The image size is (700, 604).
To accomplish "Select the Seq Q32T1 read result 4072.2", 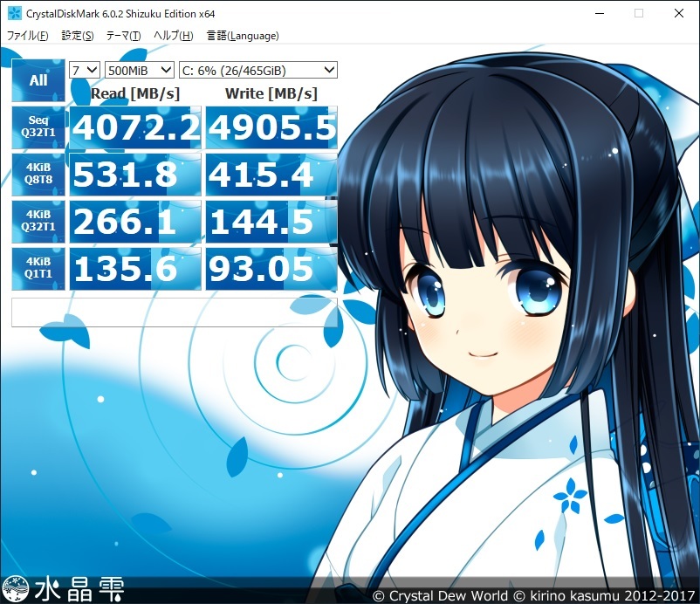I will pos(134,127).
